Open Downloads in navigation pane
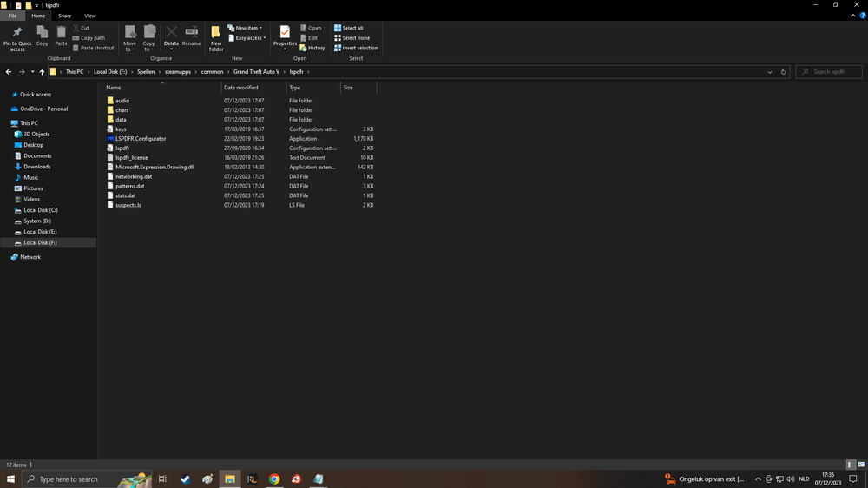Screen dimensions: 868x488 [36, 167]
